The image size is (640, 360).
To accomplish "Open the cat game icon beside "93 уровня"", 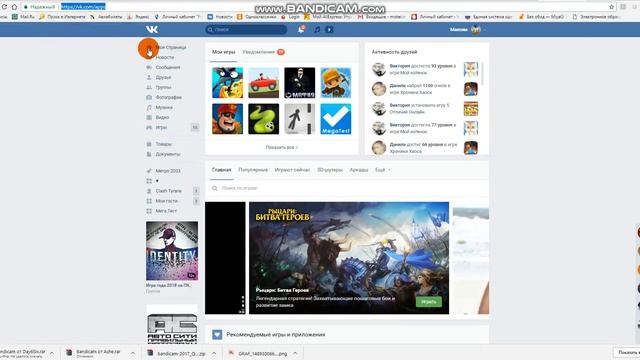I will click(471, 69).
